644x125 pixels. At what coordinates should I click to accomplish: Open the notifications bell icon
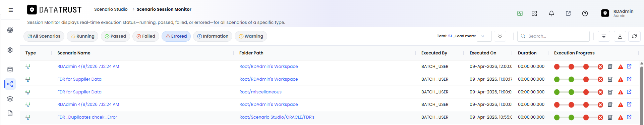click(x=551, y=13)
